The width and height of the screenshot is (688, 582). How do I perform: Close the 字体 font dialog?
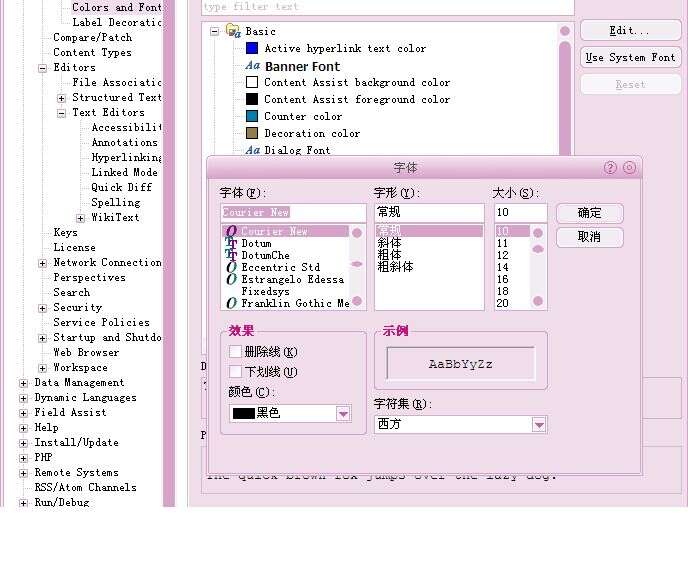629,167
